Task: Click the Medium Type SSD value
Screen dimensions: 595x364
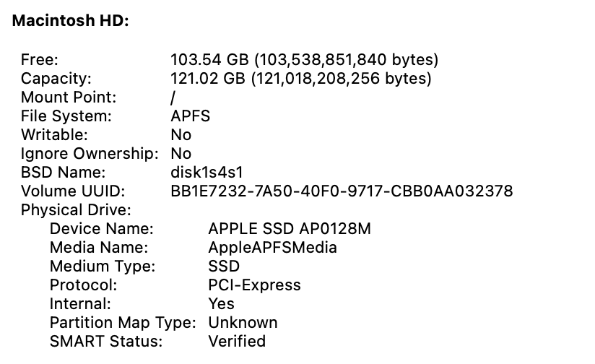Action: pos(224,266)
